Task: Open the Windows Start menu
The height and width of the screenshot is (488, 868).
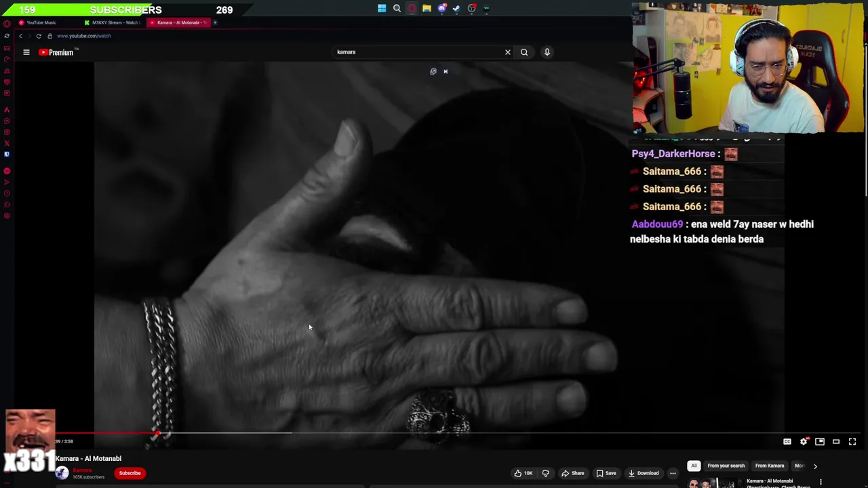Action: (382, 9)
